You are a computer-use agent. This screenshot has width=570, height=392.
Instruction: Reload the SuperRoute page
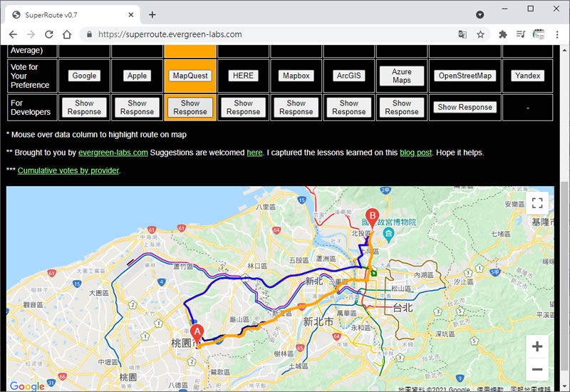pyautogui.click(x=48, y=34)
